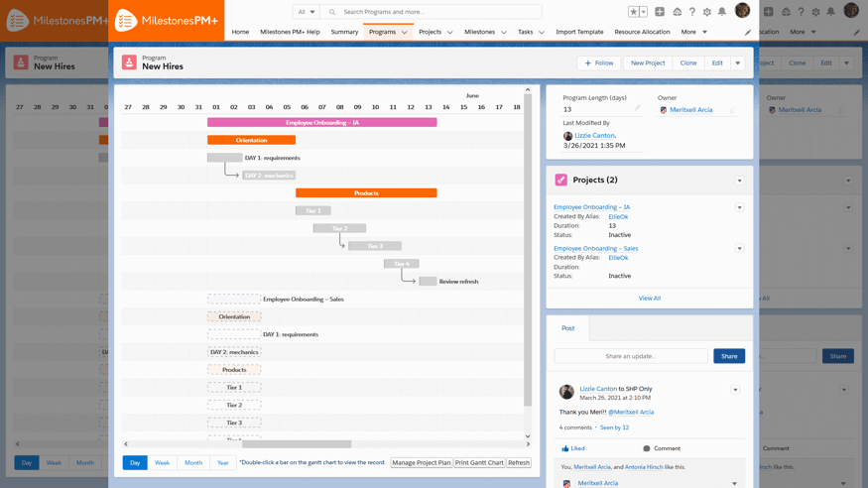This screenshot has width=868, height=488.
Task: Click the Projects related list icon
Action: coord(560,180)
